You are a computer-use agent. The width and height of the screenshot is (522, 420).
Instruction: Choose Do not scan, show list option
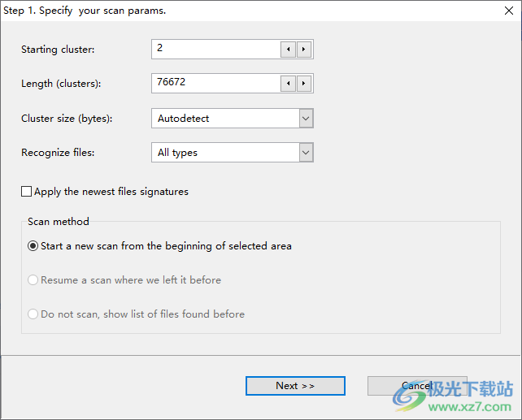(x=33, y=314)
